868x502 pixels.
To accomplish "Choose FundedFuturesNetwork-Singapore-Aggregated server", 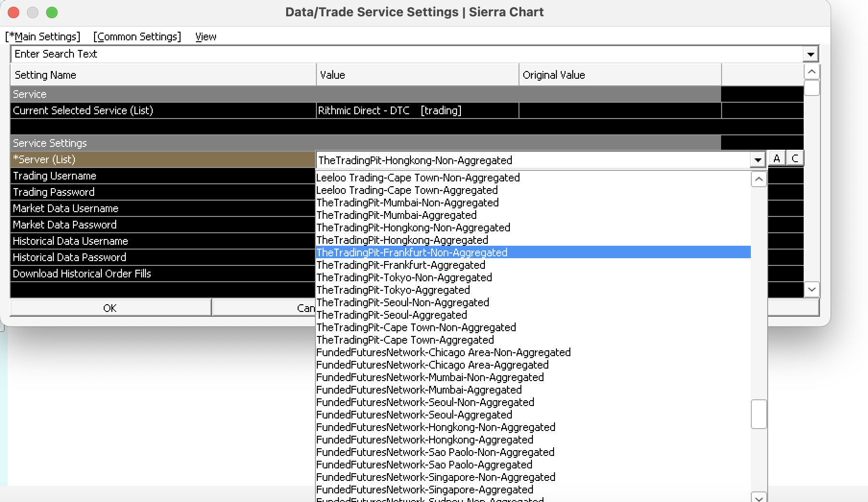I will coord(533,490).
